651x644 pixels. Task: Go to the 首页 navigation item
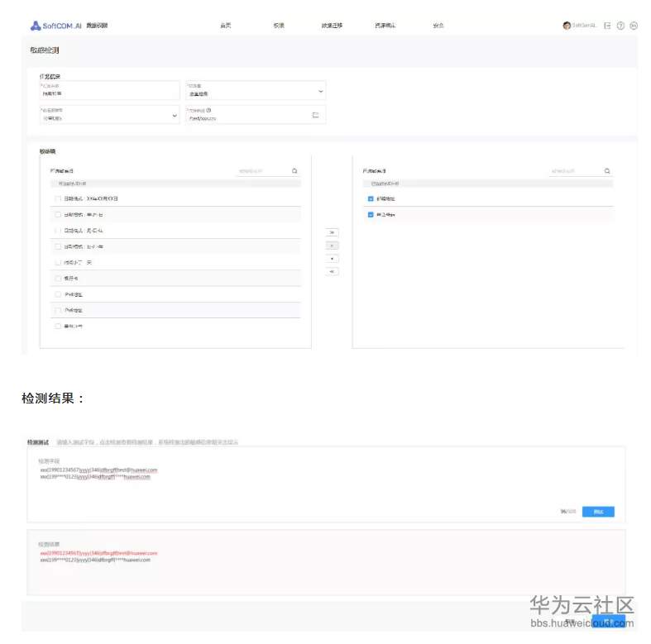tap(226, 26)
